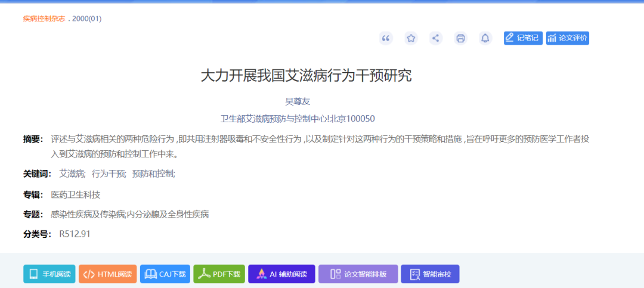Download via CAJ下载 button
This screenshot has width=644, height=288.
(165, 274)
